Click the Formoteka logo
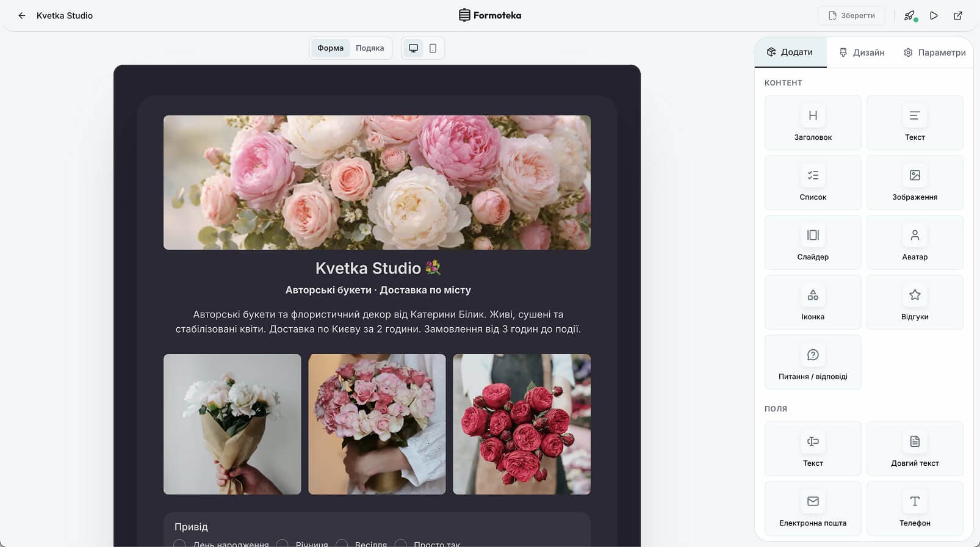 [490, 15]
